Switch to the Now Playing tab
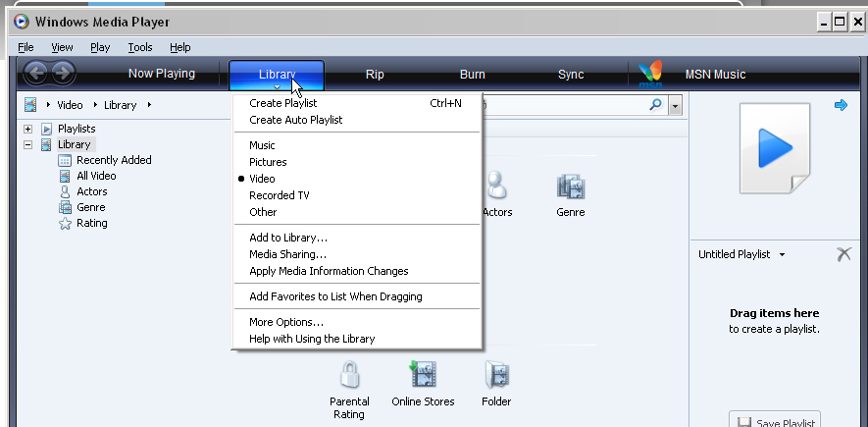 (x=162, y=74)
